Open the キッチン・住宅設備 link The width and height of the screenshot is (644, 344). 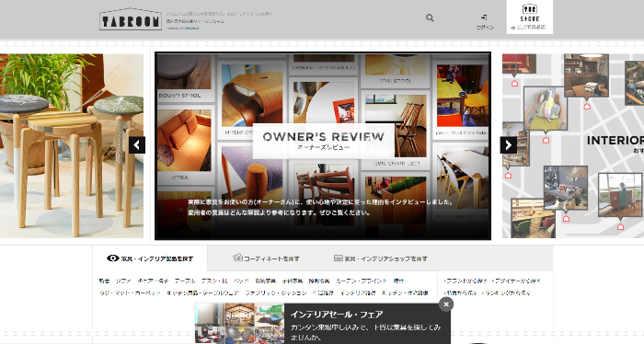pos(405,293)
